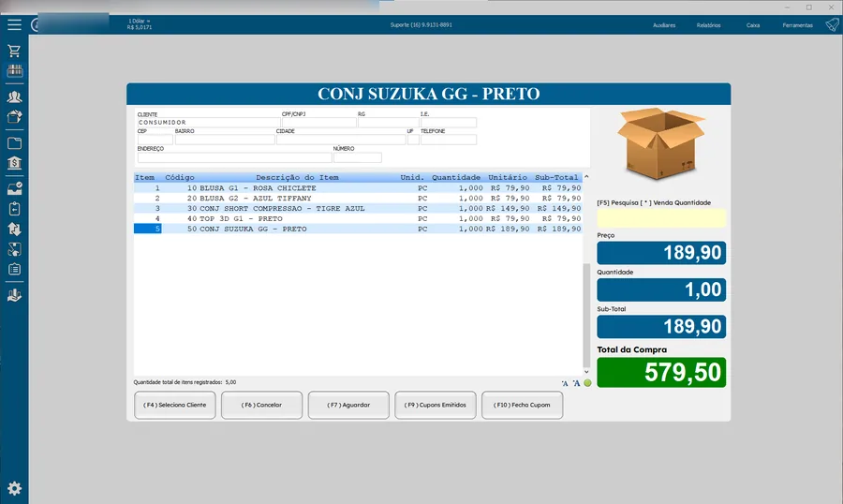Select row TOP 3D G1 - PRETO
The image size is (843, 504).
(358, 219)
